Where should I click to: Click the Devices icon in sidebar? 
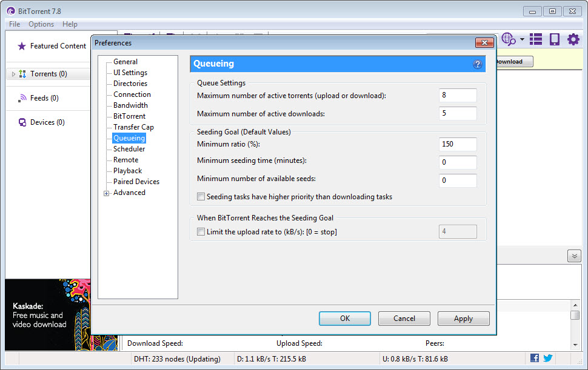click(x=22, y=122)
